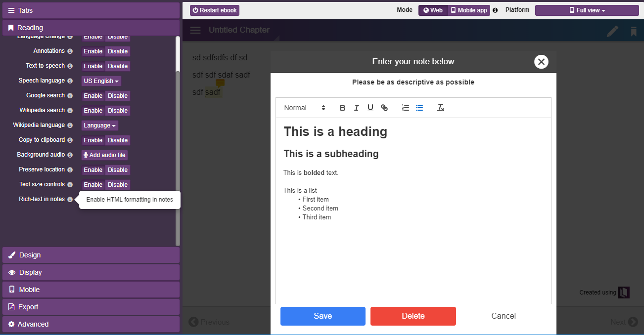The width and height of the screenshot is (644, 335).
Task: Expand the Design section
Action: point(91,255)
